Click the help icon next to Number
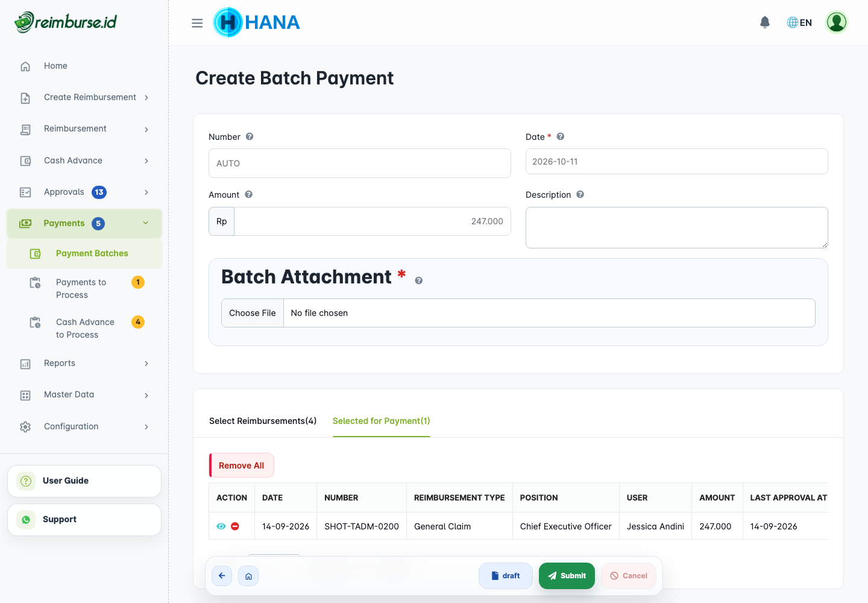868x603 pixels. pos(250,136)
